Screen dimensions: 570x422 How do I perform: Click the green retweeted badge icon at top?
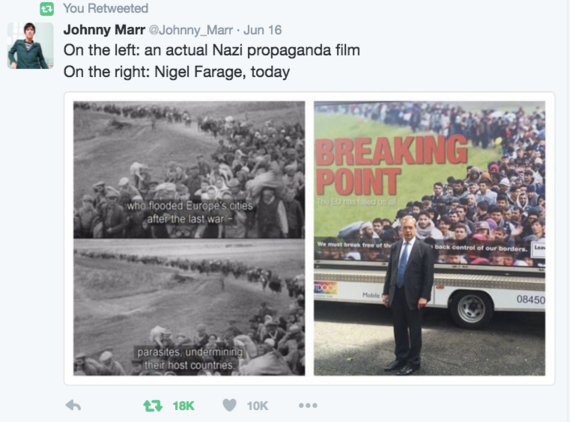(x=47, y=9)
